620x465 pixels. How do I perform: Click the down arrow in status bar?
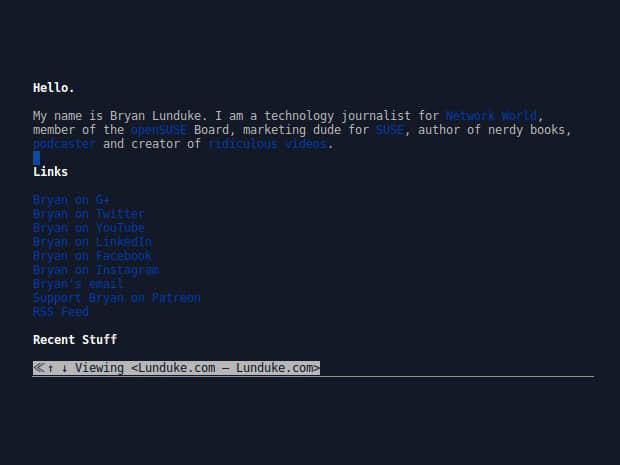click(64, 368)
